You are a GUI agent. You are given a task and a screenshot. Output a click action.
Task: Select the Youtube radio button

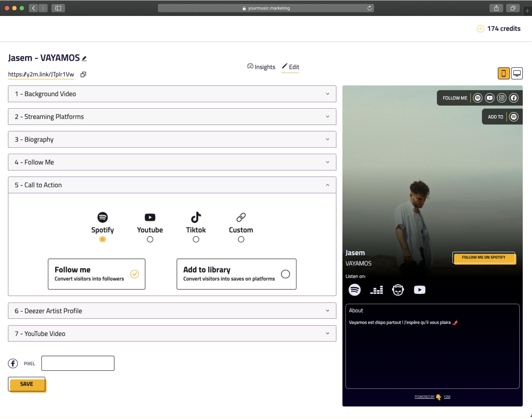pyautogui.click(x=150, y=239)
